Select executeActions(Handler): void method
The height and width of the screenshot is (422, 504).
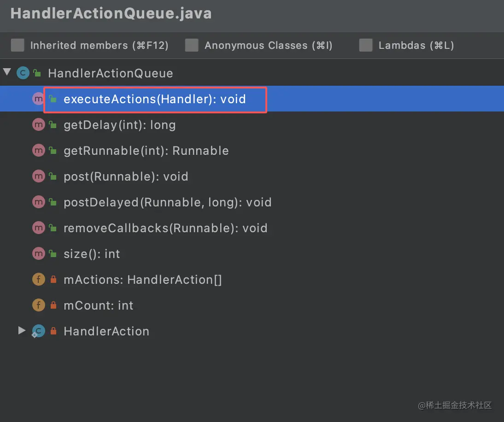click(154, 99)
